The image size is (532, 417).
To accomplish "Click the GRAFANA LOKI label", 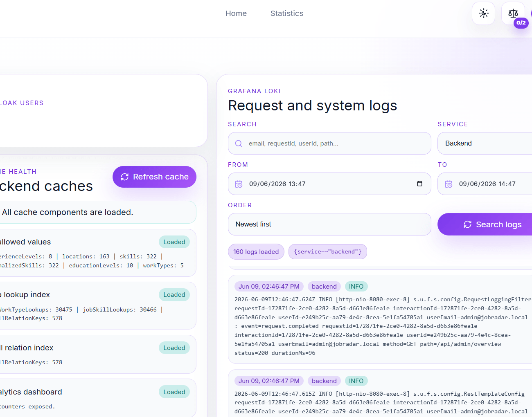I will coord(255,91).
